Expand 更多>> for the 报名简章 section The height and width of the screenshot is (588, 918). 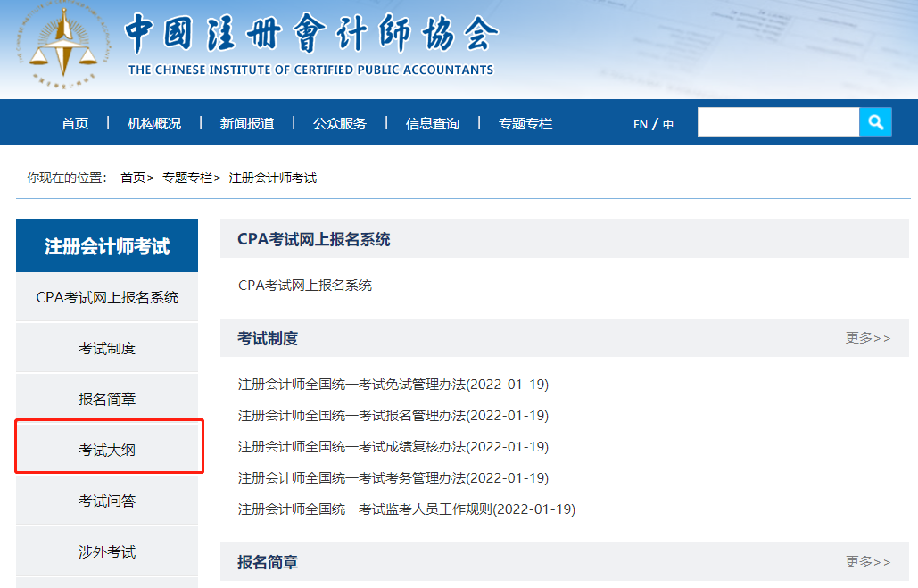(867, 562)
